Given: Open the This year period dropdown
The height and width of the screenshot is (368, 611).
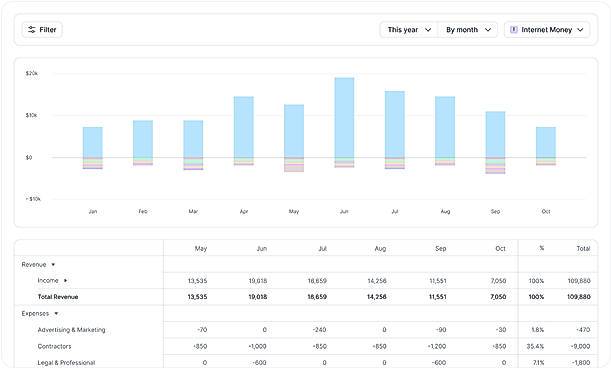Looking at the screenshot, I should (x=409, y=30).
